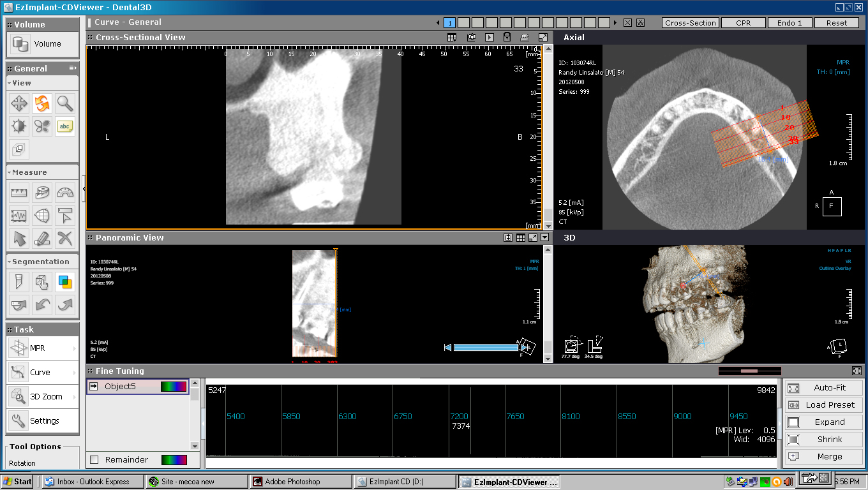The width and height of the screenshot is (868, 490).
Task: Choose the ruler length measurement tool
Action: click(19, 192)
